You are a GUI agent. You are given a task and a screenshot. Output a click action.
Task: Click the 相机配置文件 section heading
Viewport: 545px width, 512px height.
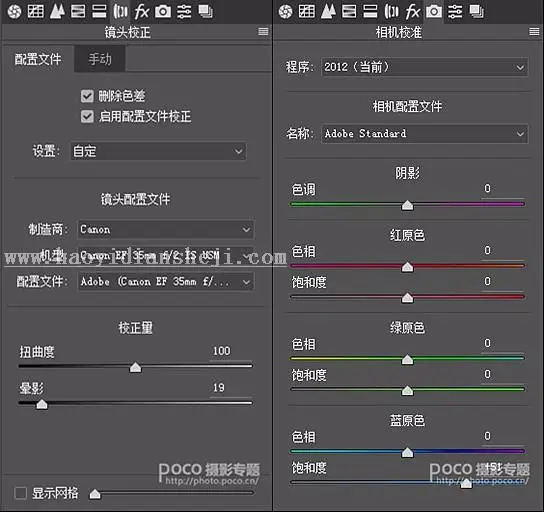click(x=407, y=106)
